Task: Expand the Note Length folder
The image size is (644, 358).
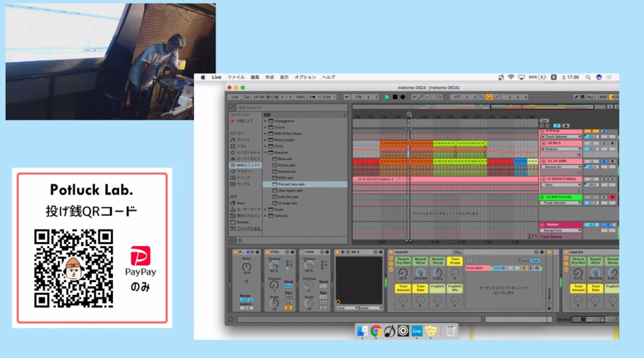Action: pyautogui.click(x=265, y=140)
